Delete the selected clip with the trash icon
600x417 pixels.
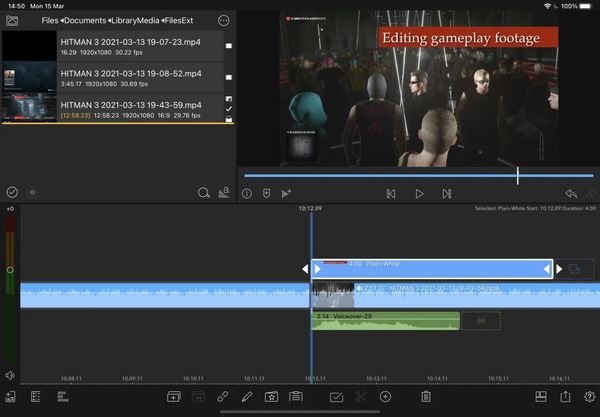pyautogui.click(x=426, y=397)
